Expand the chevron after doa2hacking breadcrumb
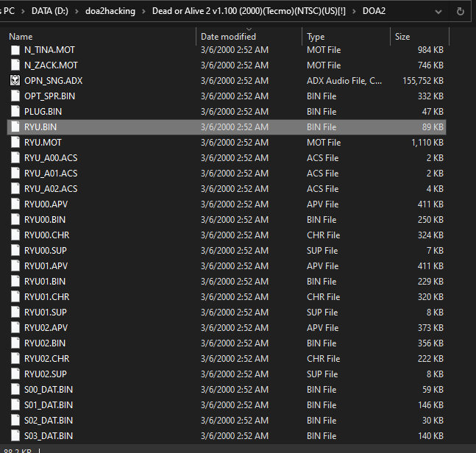476x453 pixels. point(143,11)
